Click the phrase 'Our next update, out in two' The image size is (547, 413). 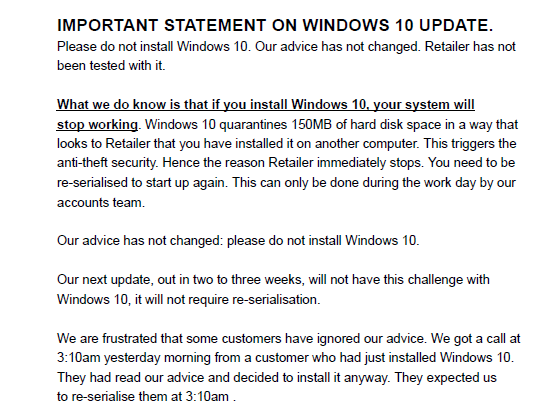pos(135,279)
